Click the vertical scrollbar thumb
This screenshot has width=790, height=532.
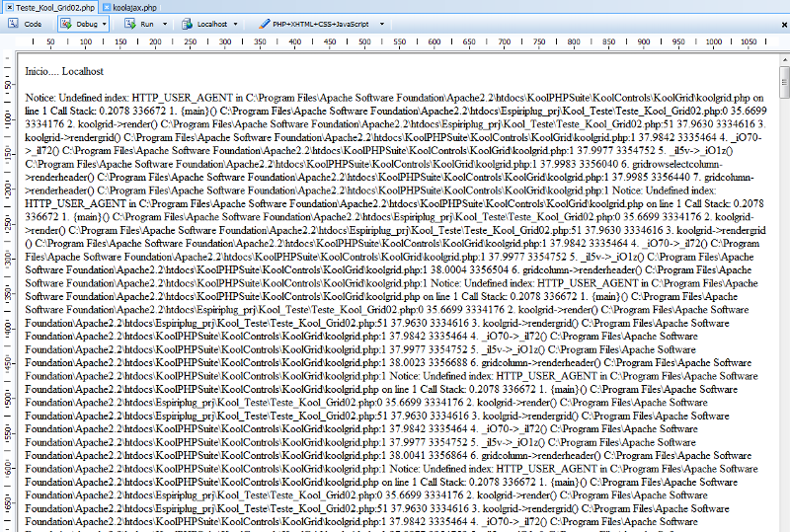pyautogui.click(x=784, y=83)
